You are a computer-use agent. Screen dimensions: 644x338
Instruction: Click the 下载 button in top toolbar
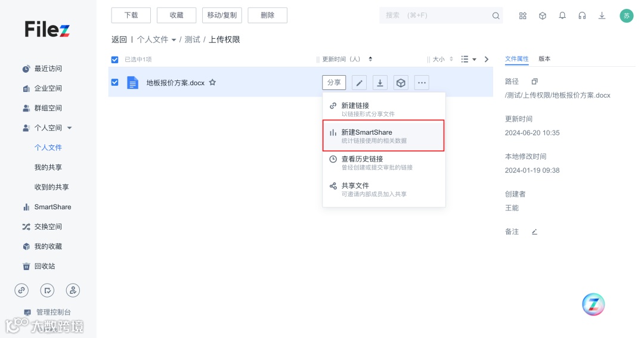(x=131, y=15)
